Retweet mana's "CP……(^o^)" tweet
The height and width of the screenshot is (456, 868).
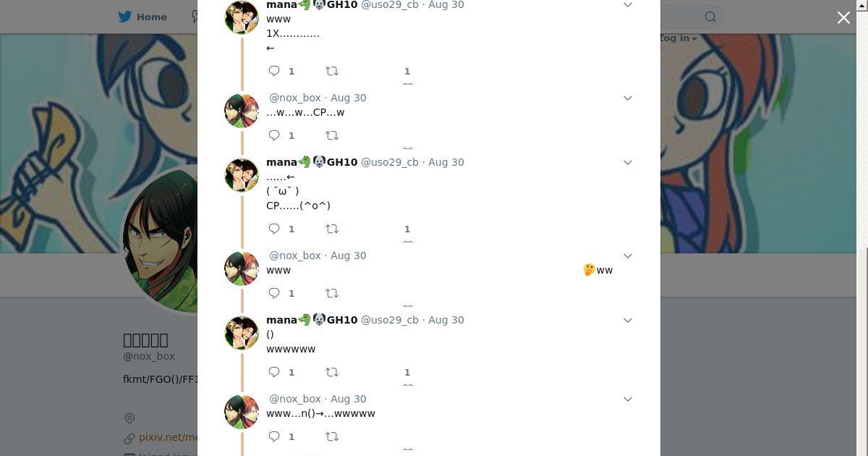331,229
